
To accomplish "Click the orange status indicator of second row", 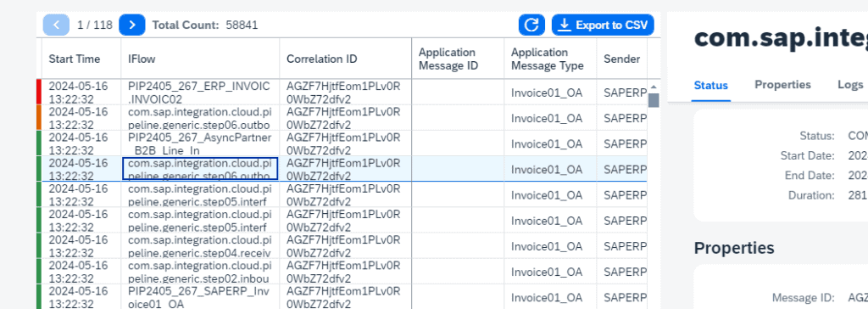I will coord(39,118).
